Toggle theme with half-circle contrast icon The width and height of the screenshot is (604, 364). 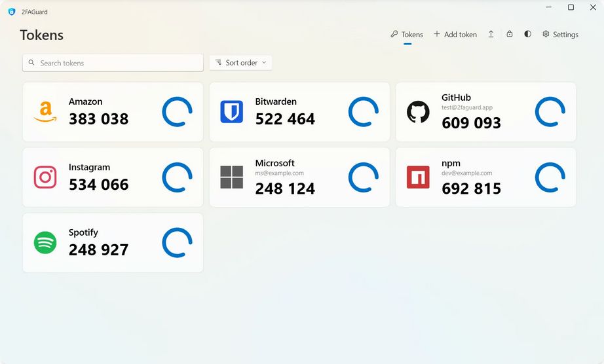point(528,34)
